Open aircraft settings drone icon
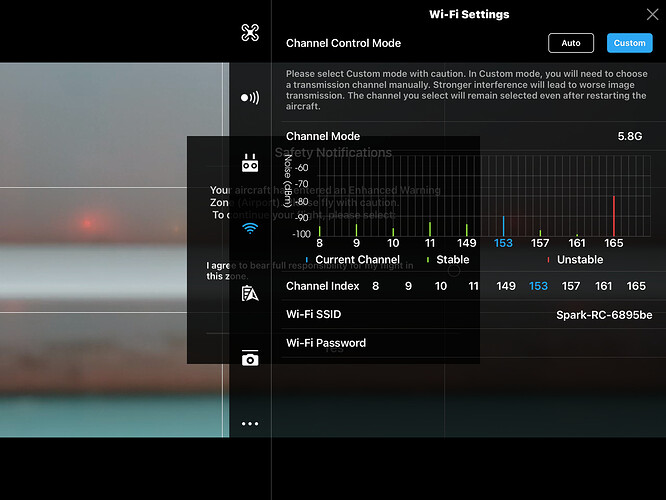This screenshot has height=500, width=666. pyautogui.click(x=250, y=33)
